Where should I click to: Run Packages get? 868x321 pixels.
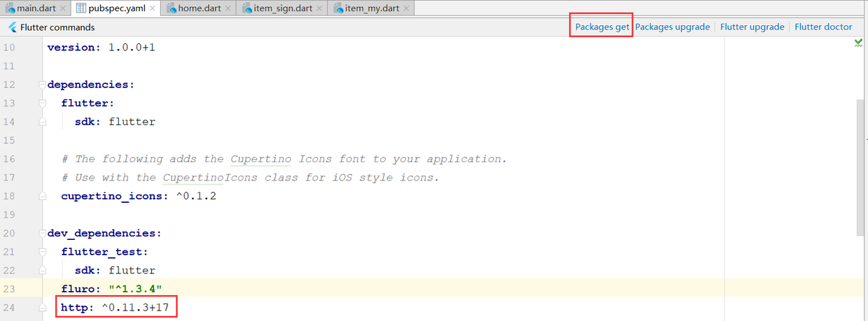coord(602,27)
